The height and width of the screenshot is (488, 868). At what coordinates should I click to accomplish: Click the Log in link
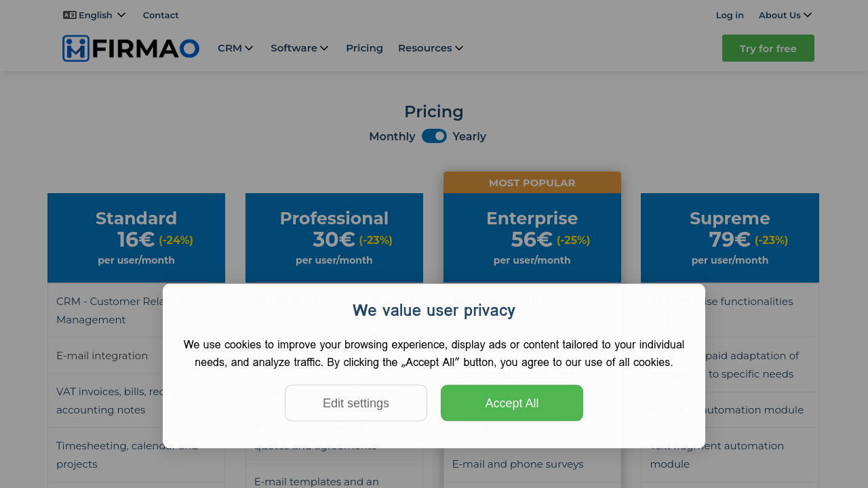[730, 15]
